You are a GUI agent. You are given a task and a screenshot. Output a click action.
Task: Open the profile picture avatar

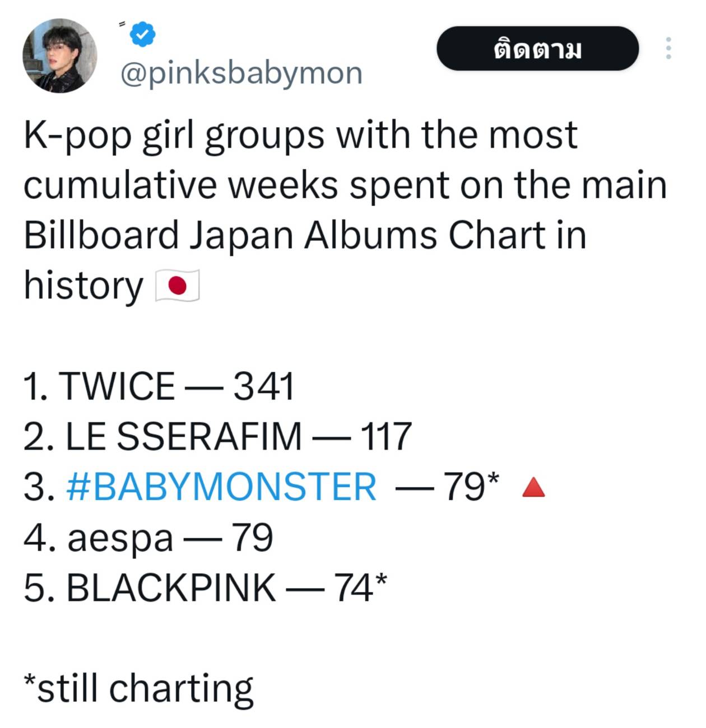pos(59,55)
